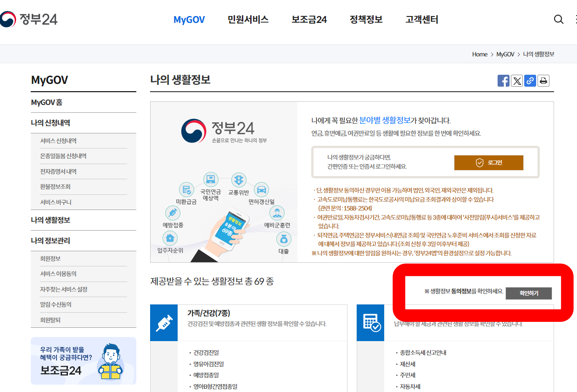Click the syringe icon on 가족/건강 card
Viewport: 577px width, 392px height.
click(164, 323)
